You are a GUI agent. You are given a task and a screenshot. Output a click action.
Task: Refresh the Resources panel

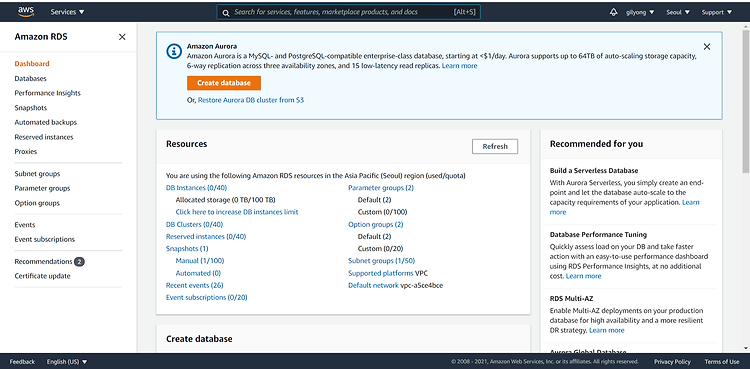click(495, 146)
